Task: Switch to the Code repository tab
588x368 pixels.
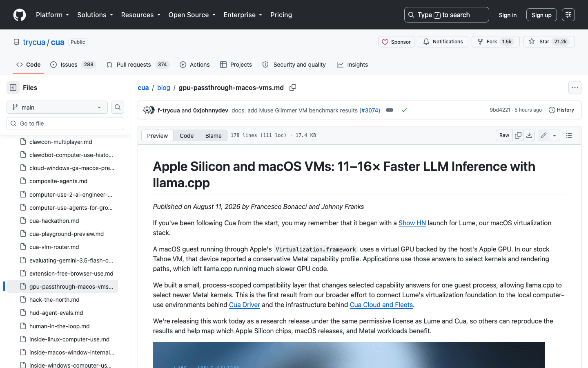Action: coord(28,65)
